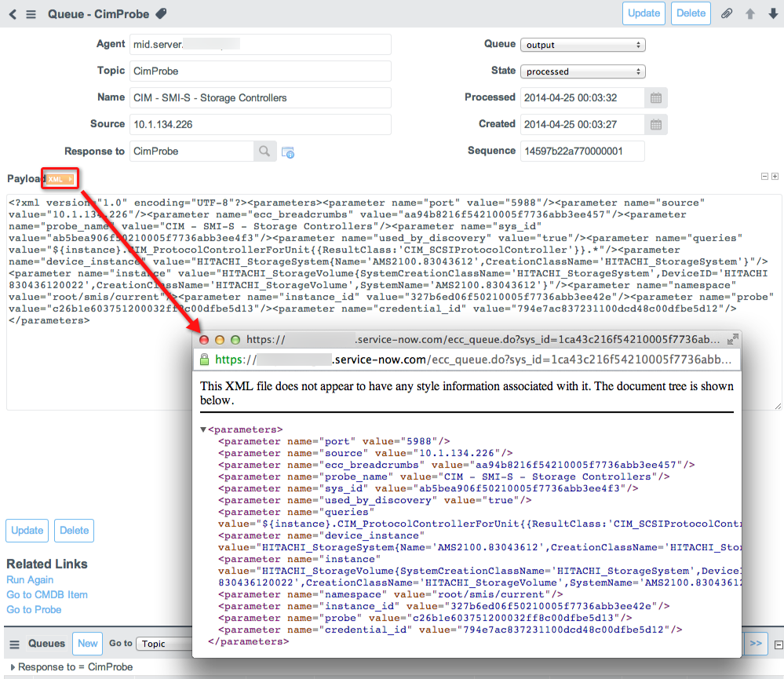This screenshot has height=679, width=784.
Task: Open the Go to Topic dropdown
Action: point(164,644)
